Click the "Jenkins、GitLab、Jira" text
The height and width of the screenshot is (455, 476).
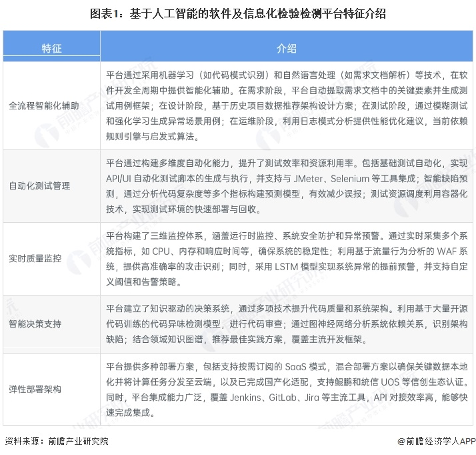[265, 398]
